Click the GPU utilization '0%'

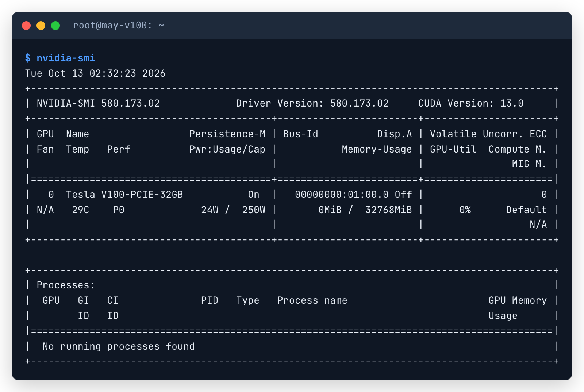pyautogui.click(x=465, y=210)
